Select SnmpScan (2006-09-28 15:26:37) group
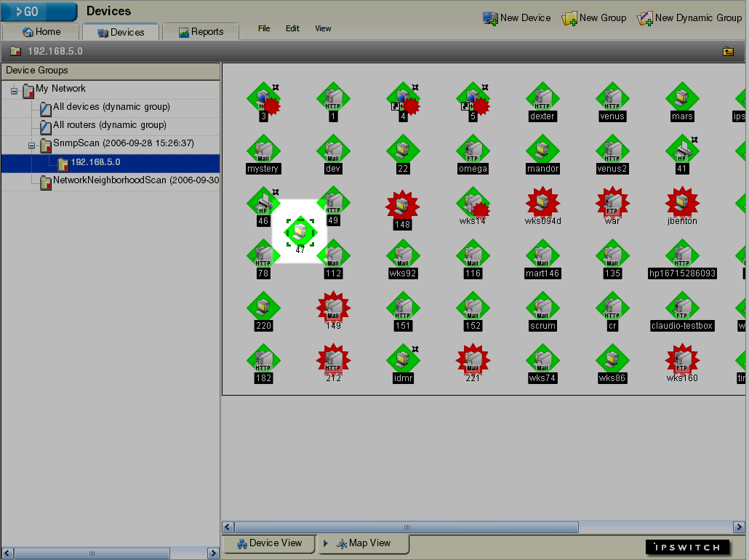This screenshot has width=749, height=560. (x=123, y=143)
